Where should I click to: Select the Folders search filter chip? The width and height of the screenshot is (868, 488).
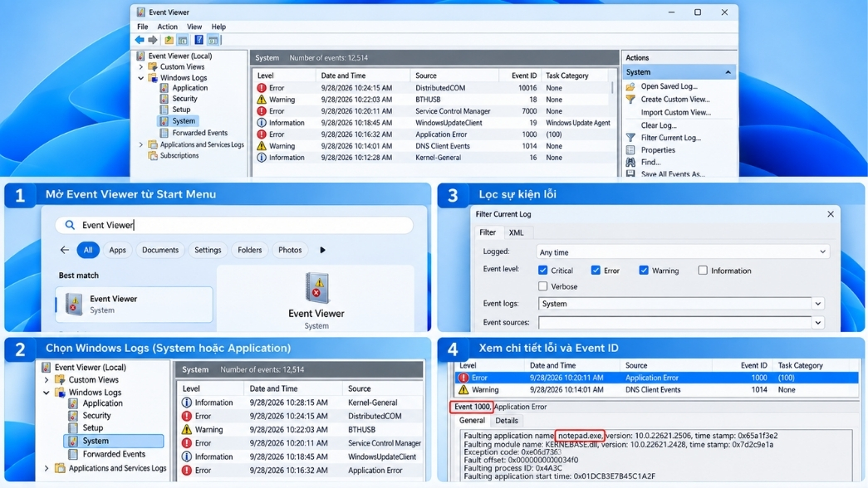coord(250,250)
